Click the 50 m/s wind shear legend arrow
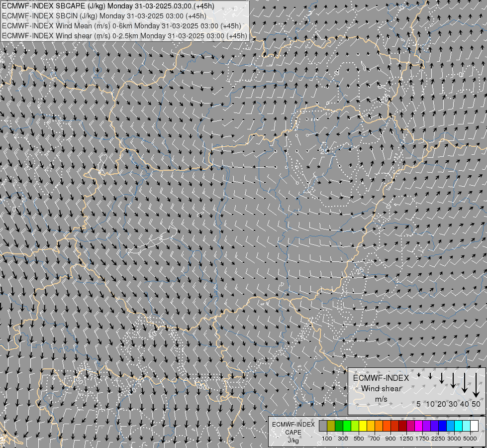Viewport: 487px width, 448px height. click(x=476, y=385)
